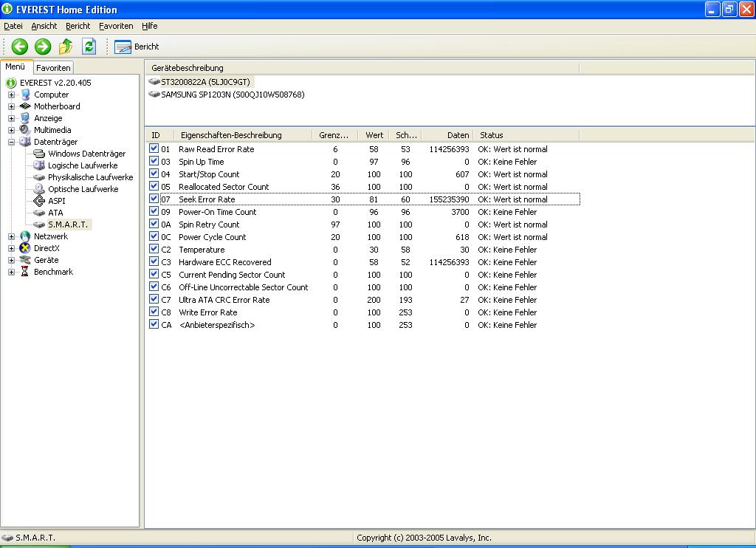Click the S.M.A.R.T. tree icon
The width and height of the screenshot is (756, 548).
pyautogui.click(x=39, y=225)
